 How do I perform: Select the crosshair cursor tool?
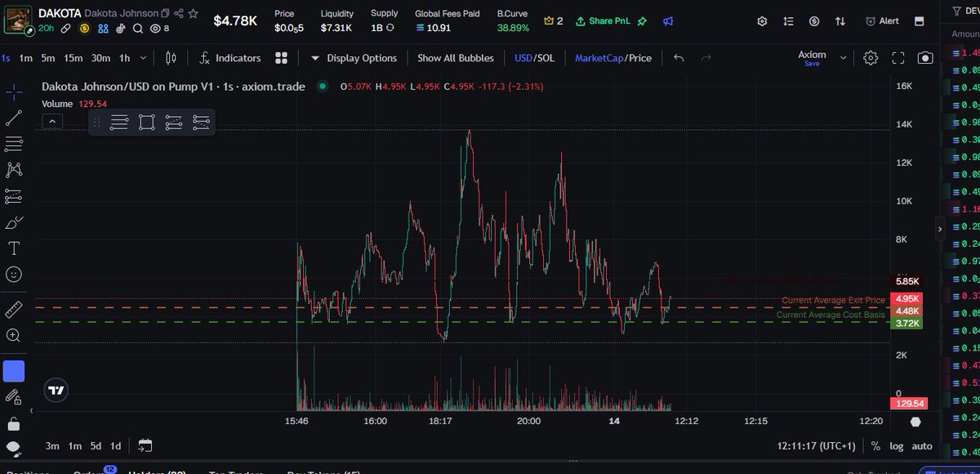coord(14,92)
